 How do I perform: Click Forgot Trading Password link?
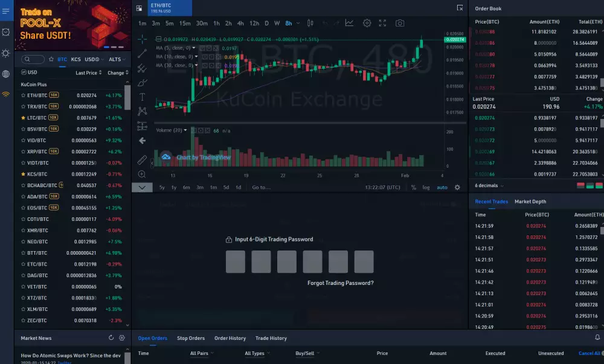[x=340, y=283]
